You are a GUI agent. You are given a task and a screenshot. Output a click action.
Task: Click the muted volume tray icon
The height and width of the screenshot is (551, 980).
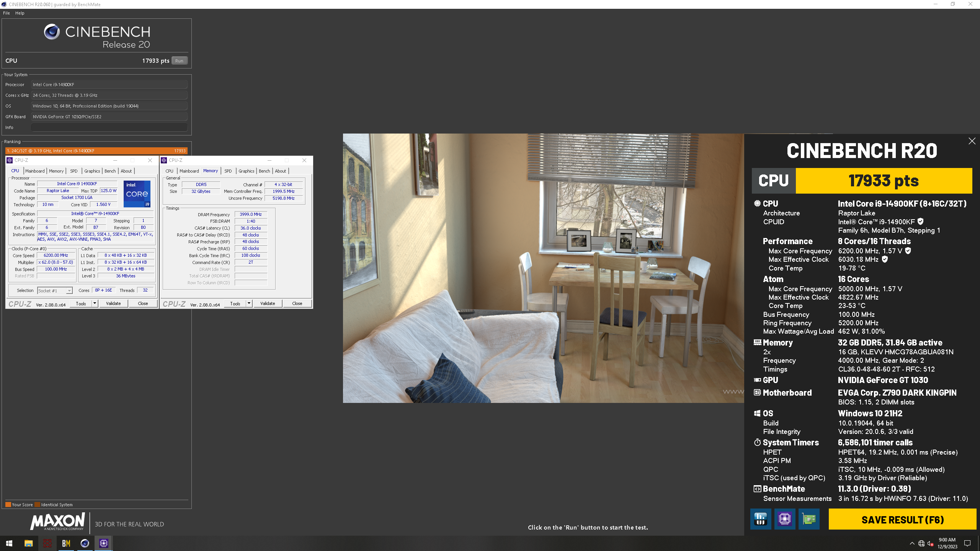(931, 543)
